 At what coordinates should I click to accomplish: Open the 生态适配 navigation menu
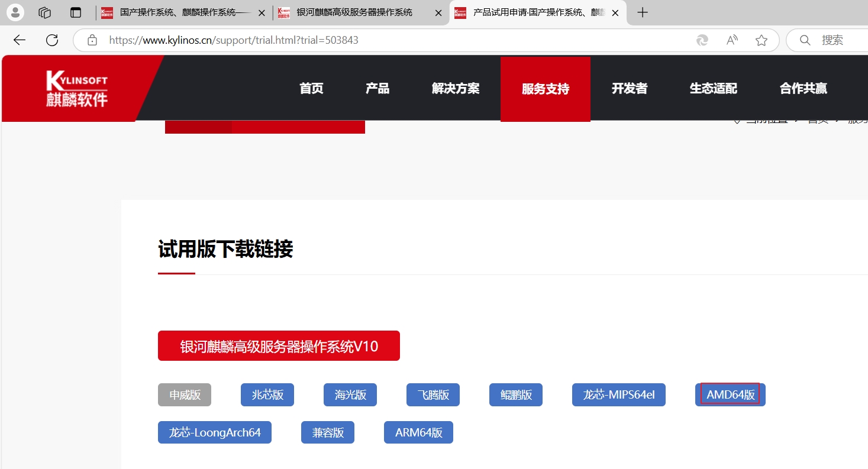tap(714, 89)
